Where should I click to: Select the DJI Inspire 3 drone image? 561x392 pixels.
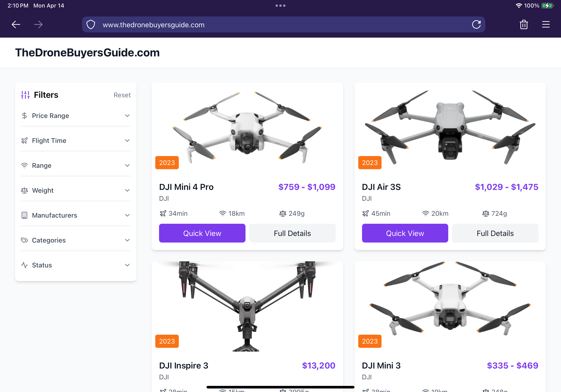point(247,306)
